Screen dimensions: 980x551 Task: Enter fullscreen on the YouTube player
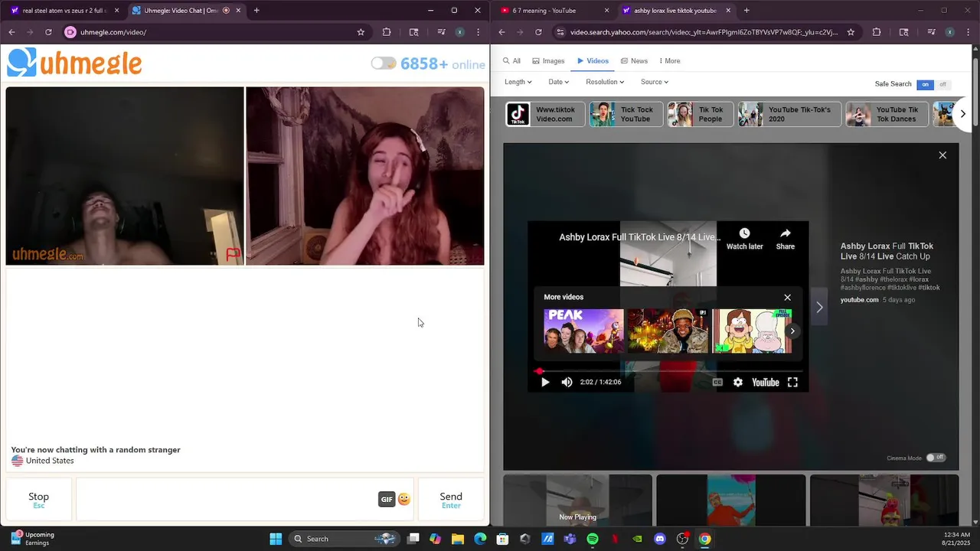792,382
